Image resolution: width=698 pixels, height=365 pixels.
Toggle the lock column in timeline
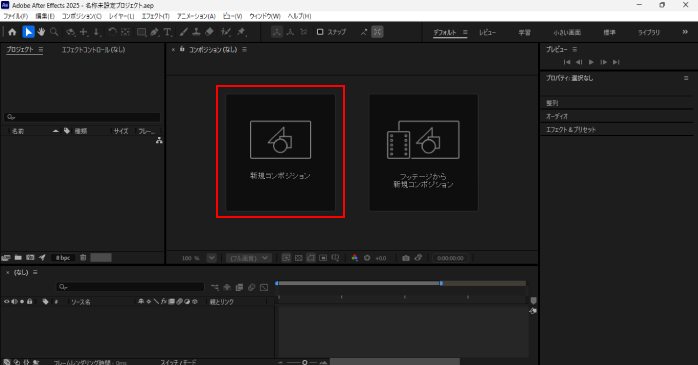29,301
